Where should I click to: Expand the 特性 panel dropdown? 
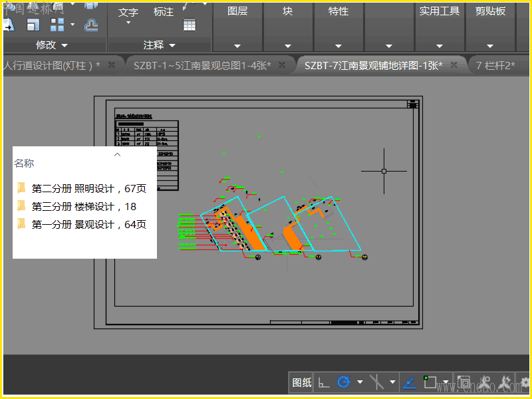pyautogui.click(x=338, y=46)
